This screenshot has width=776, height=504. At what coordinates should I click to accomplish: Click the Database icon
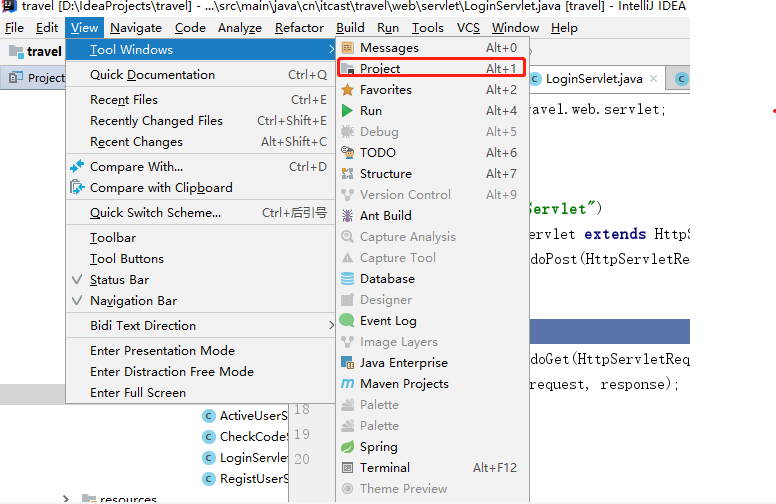tap(347, 279)
